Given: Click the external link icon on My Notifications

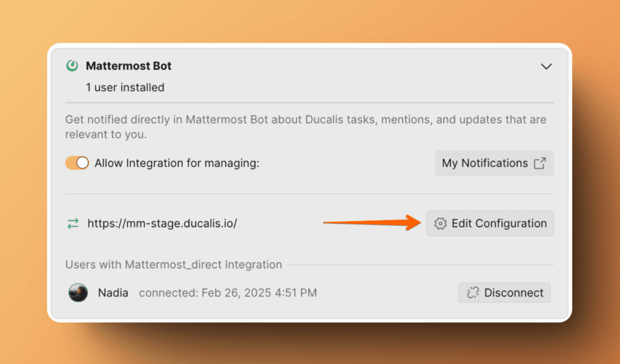Looking at the screenshot, I should [539, 163].
